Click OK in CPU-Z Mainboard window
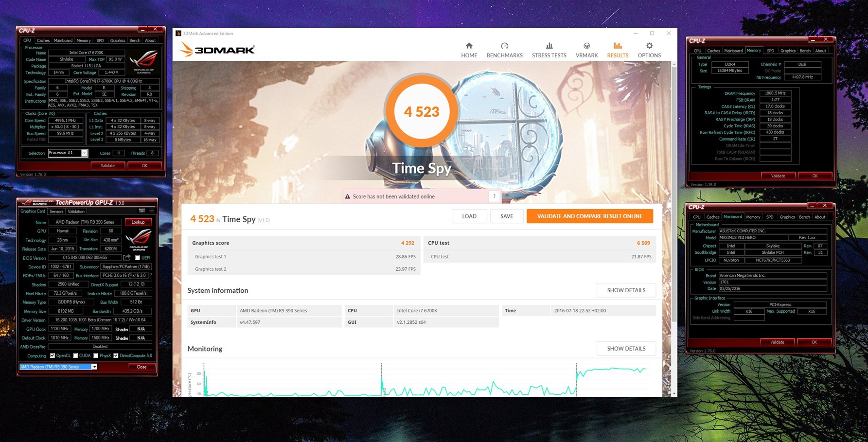Image resolution: width=868 pixels, height=442 pixels. [x=814, y=342]
